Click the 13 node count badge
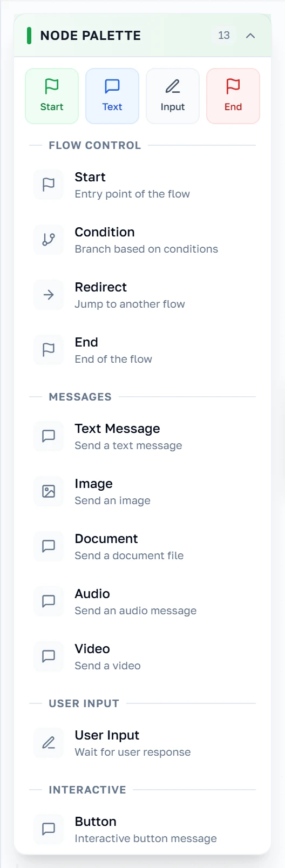 coord(224,36)
